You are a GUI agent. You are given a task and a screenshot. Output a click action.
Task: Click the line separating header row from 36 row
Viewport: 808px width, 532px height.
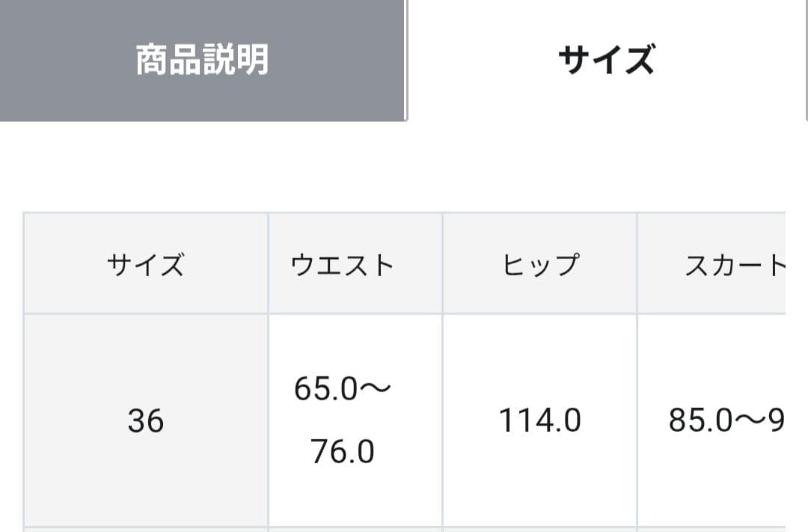click(404, 314)
